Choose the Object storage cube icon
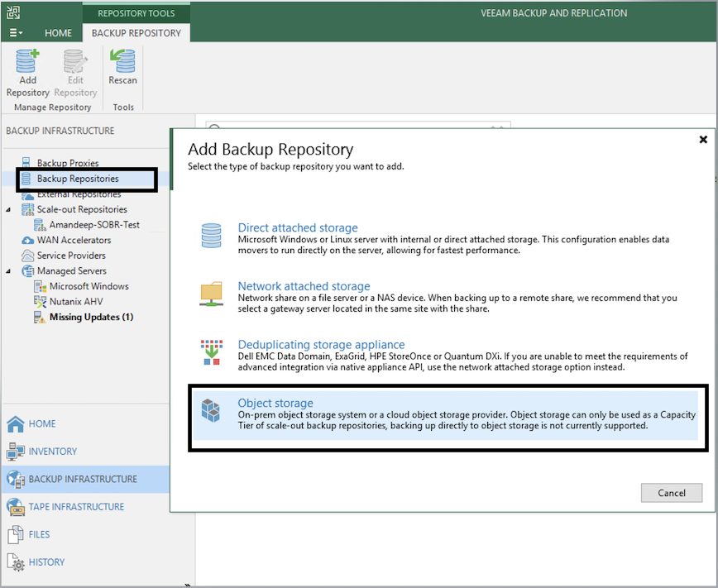 tap(212, 411)
